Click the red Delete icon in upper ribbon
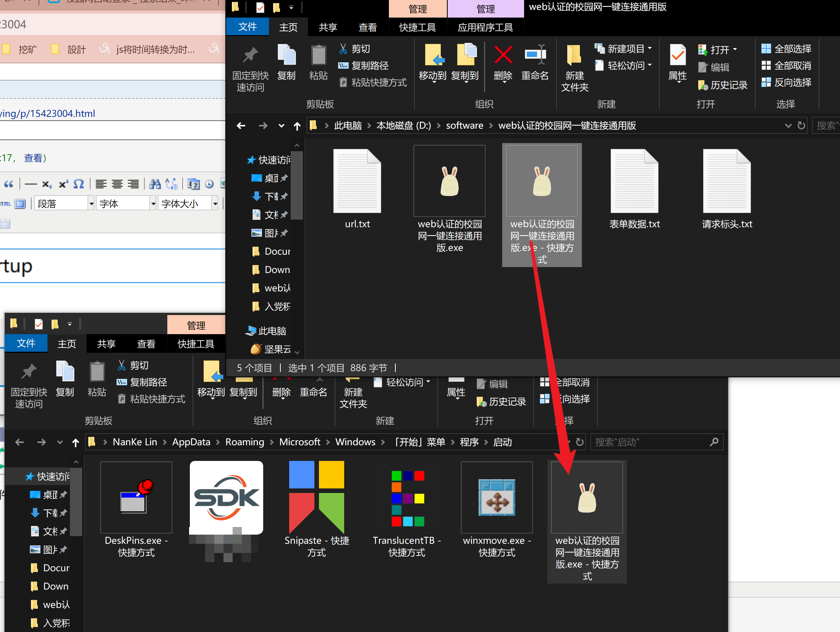This screenshot has height=632, width=840. (503, 55)
